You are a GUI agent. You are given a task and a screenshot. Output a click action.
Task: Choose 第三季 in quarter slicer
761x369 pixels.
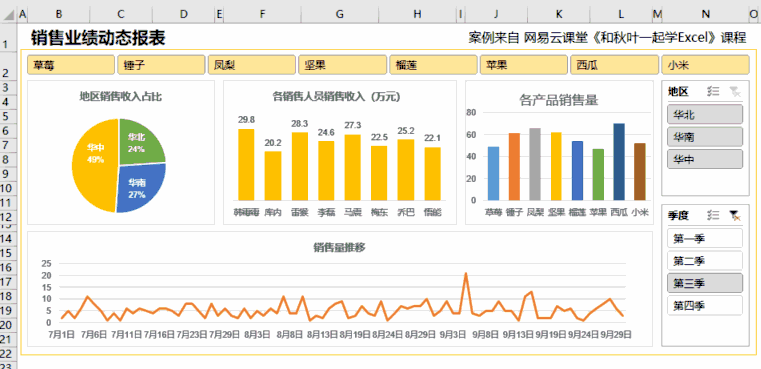(x=705, y=283)
